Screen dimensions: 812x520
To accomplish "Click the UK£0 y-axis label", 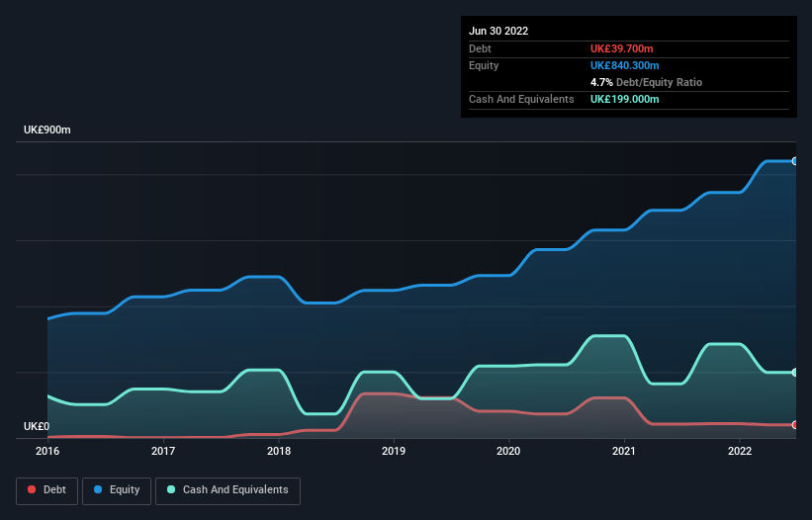I will click(37, 426).
